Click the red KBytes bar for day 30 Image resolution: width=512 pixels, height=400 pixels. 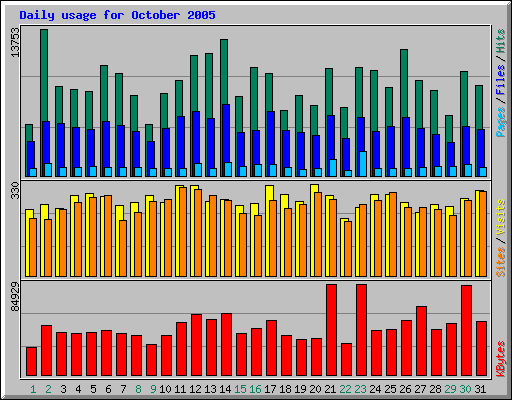[466, 331]
